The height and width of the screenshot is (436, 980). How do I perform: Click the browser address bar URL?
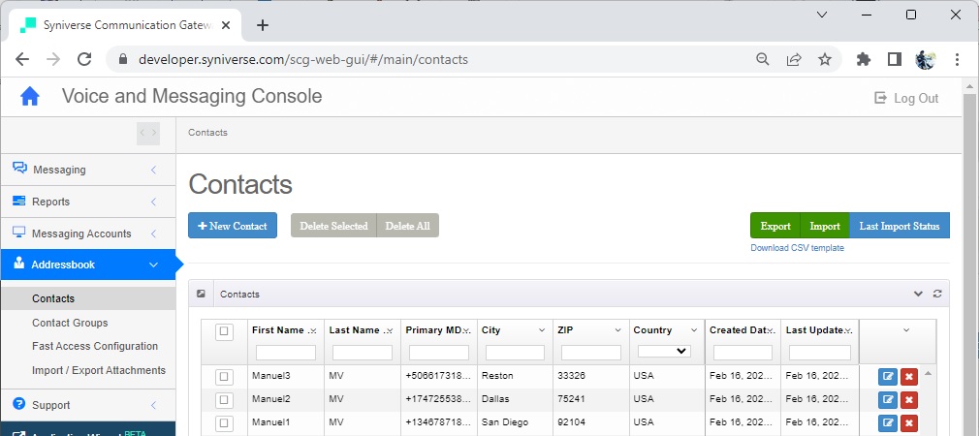303,59
